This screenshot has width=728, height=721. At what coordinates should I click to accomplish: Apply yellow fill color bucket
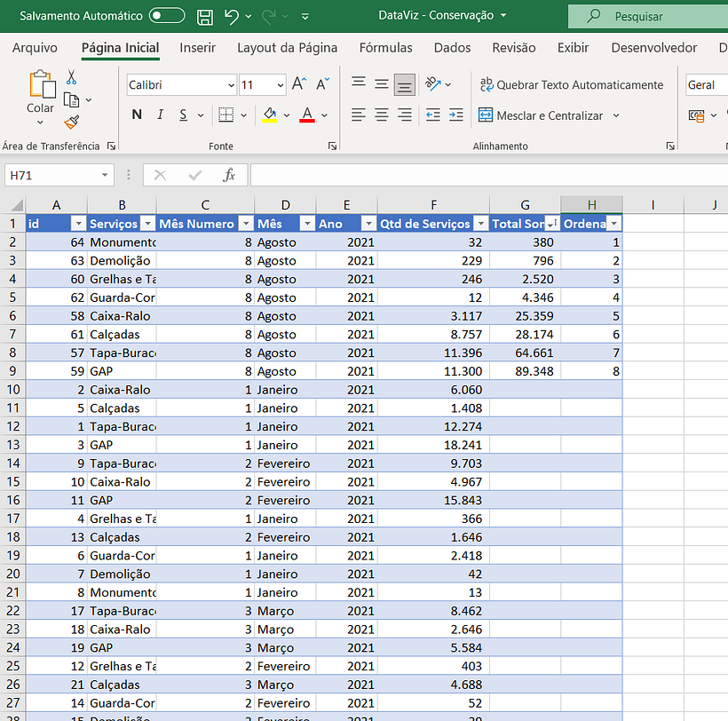[x=270, y=115]
